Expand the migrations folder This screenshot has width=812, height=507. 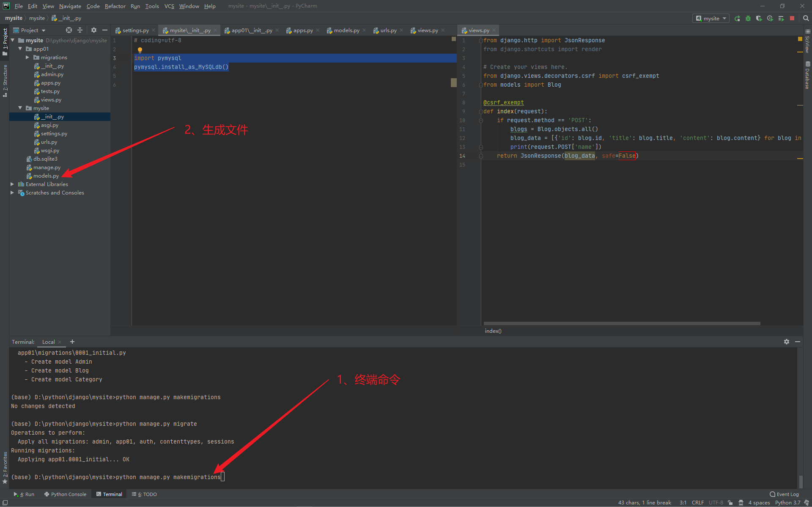[28, 57]
